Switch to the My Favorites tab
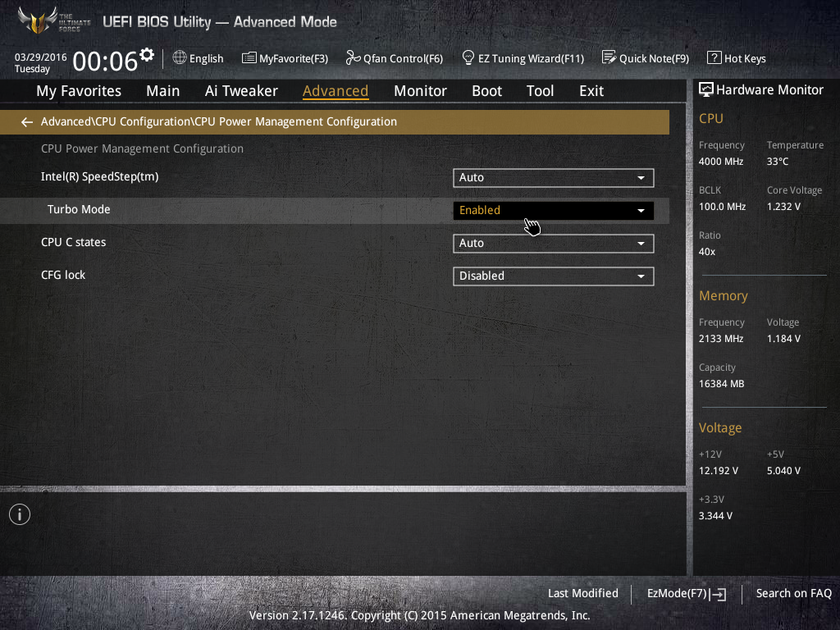840x630 pixels. [79, 91]
